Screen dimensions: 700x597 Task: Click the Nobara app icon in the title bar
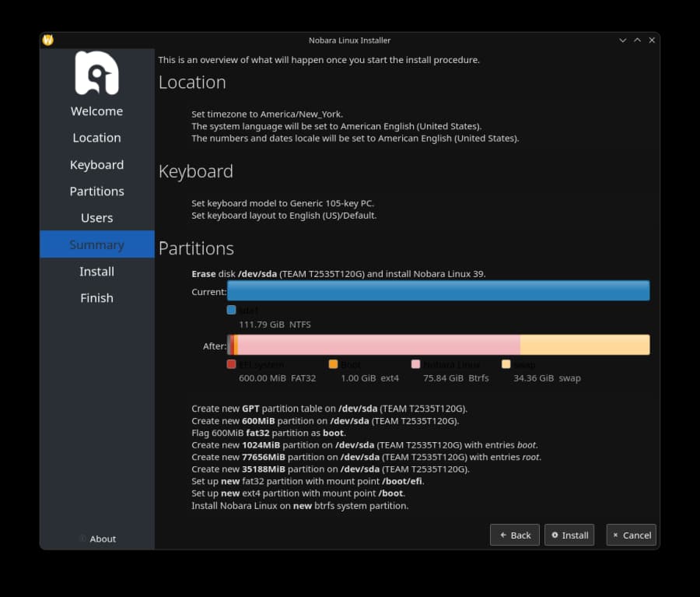coord(47,40)
